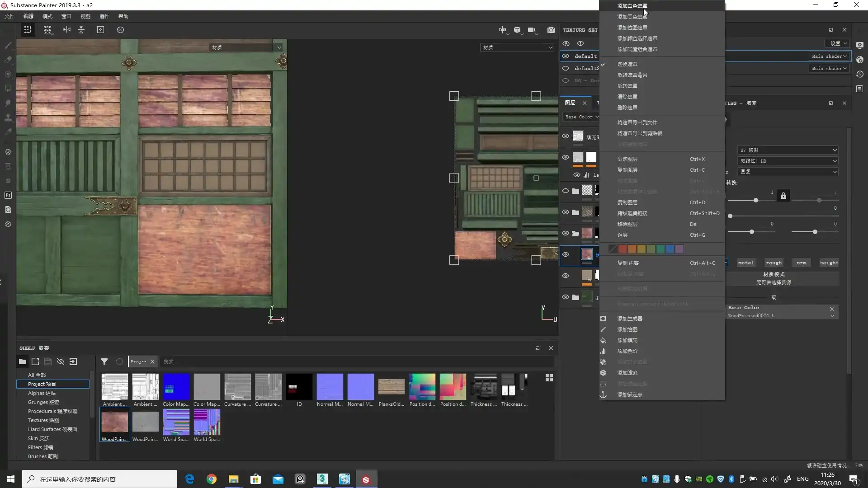Expand the UV 映射 projection dropdown

(788, 150)
